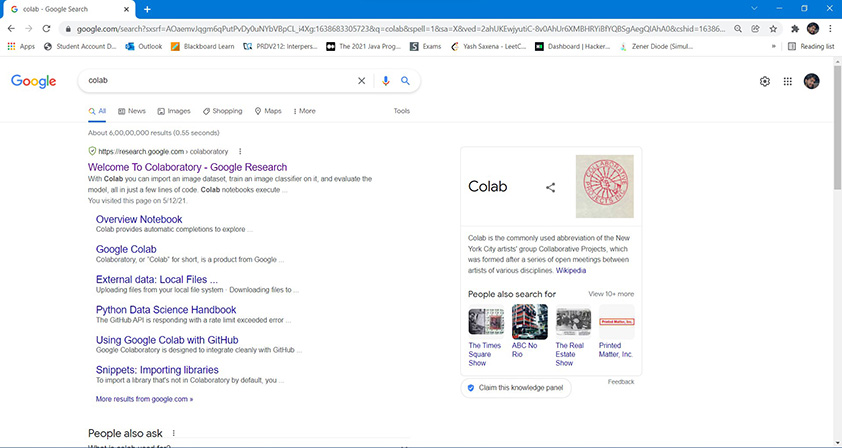Viewport: 842px width, 448px height.
Task: Click the browser address bar URL
Action: click(x=400, y=28)
